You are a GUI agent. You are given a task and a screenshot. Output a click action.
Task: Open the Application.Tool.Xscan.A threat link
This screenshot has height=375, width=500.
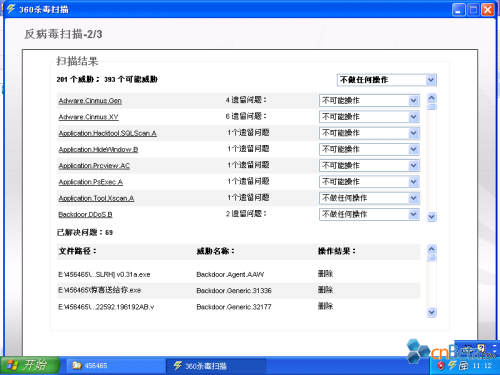coord(96,198)
